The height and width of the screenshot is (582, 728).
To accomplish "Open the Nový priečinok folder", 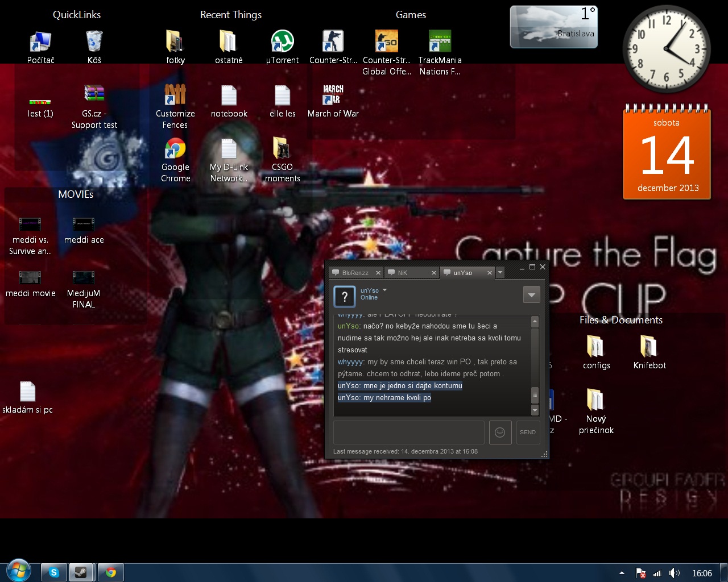I will click(596, 410).
